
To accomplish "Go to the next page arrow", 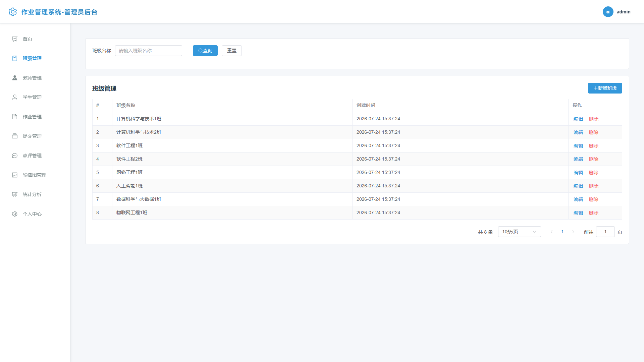I will click(573, 232).
